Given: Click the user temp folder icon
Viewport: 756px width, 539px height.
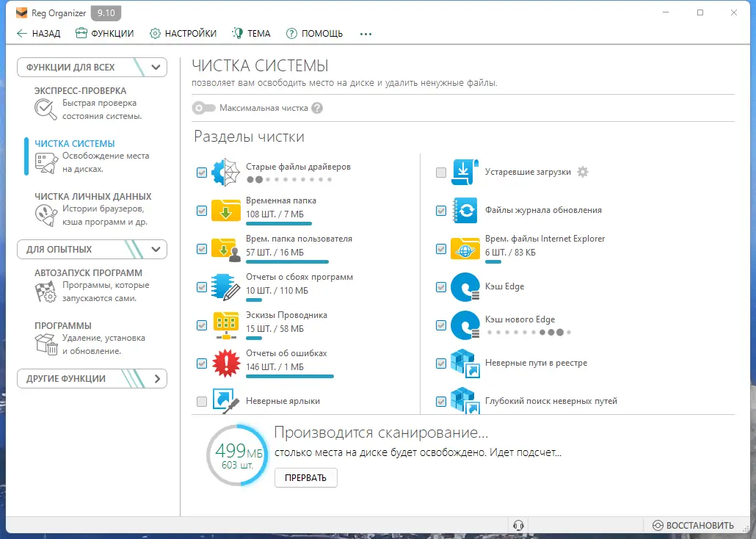Looking at the screenshot, I should pyautogui.click(x=225, y=249).
